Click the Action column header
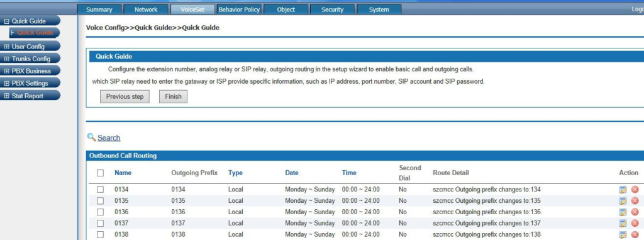This screenshot has height=240, width=644. tap(628, 173)
